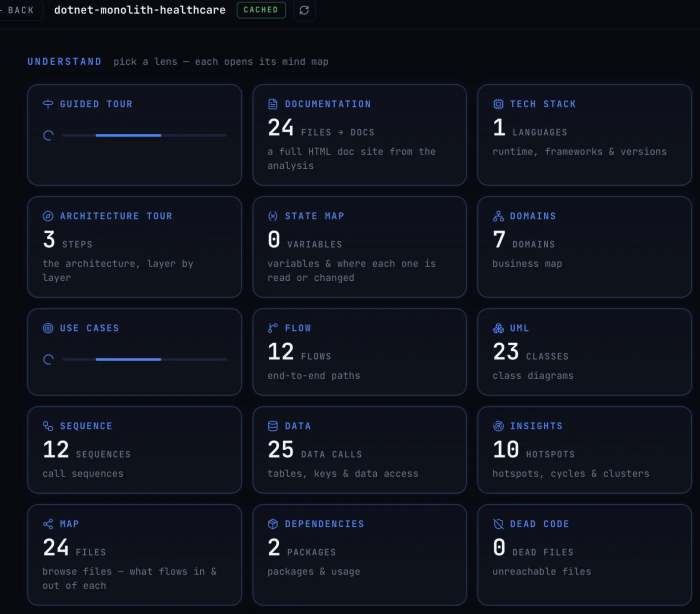
Task: Click the Guided Tour signpost icon
Action: click(48, 104)
